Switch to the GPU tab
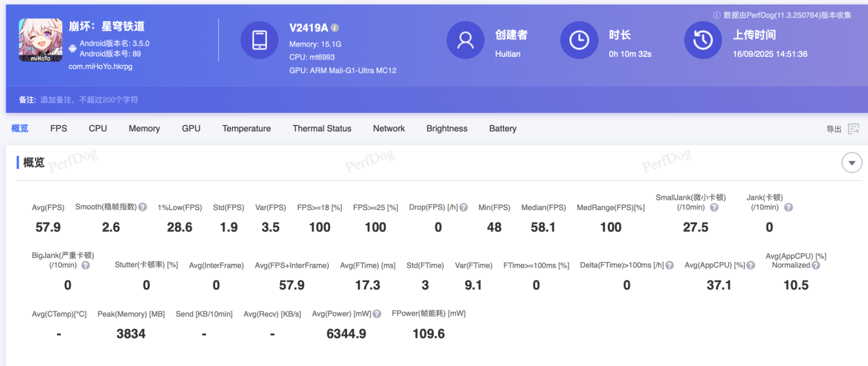This screenshot has height=366, width=868. click(191, 129)
